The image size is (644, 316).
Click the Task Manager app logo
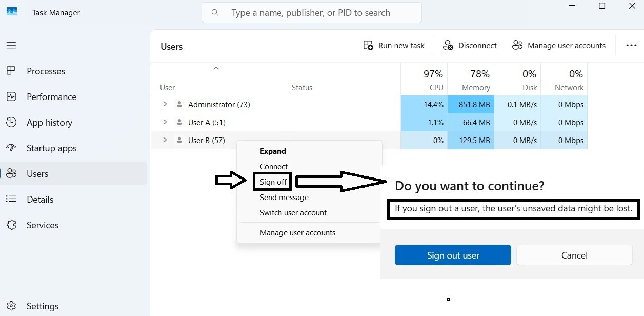pos(12,12)
